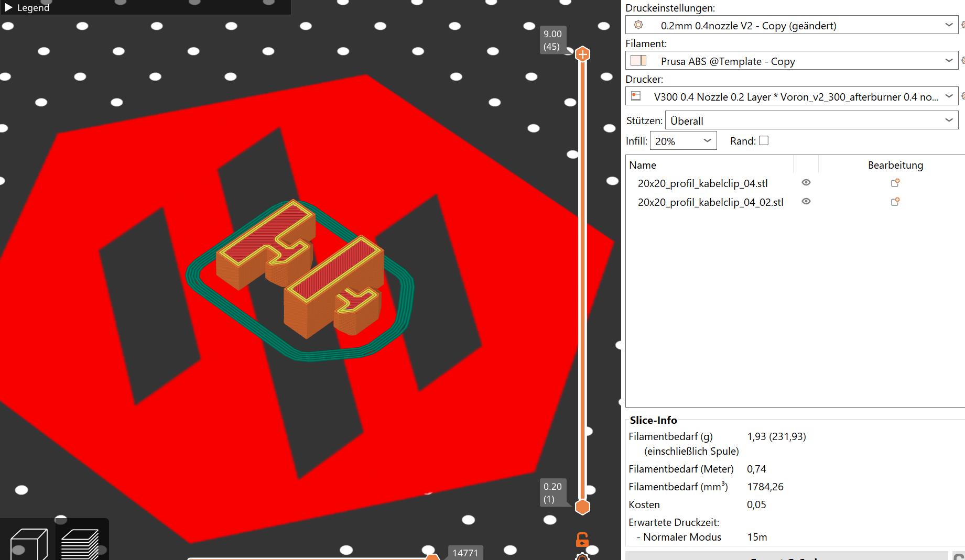The image size is (965, 560).
Task: Toggle the layer slider lock icon
Action: pos(582,540)
